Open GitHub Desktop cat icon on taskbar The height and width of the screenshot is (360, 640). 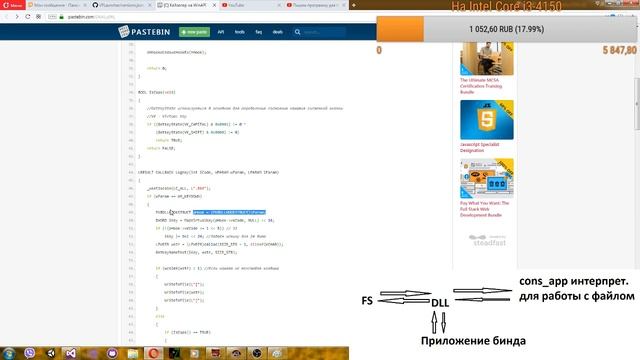112,353
